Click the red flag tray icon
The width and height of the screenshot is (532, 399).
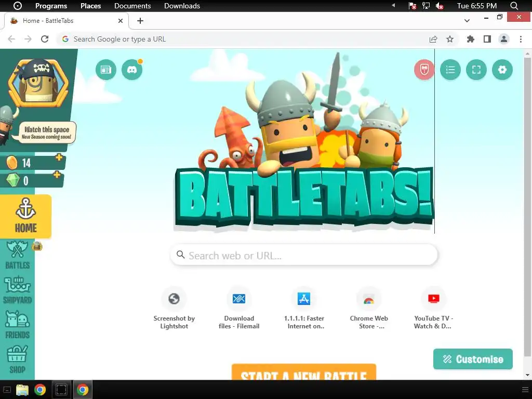(412, 6)
